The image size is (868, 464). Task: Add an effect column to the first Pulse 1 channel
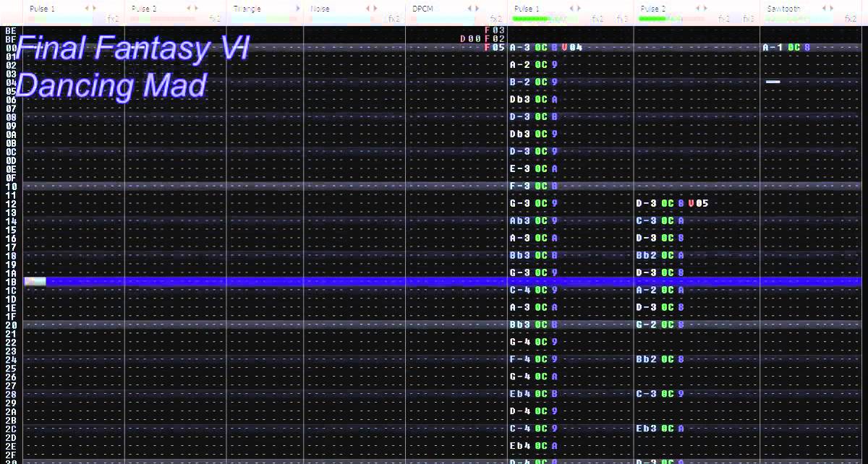[x=94, y=9]
